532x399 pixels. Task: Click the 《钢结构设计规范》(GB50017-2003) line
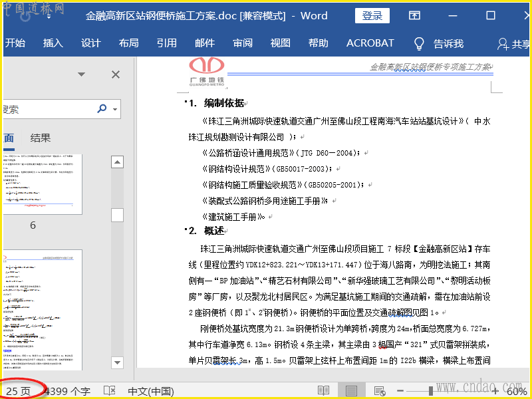pyautogui.click(x=267, y=169)
